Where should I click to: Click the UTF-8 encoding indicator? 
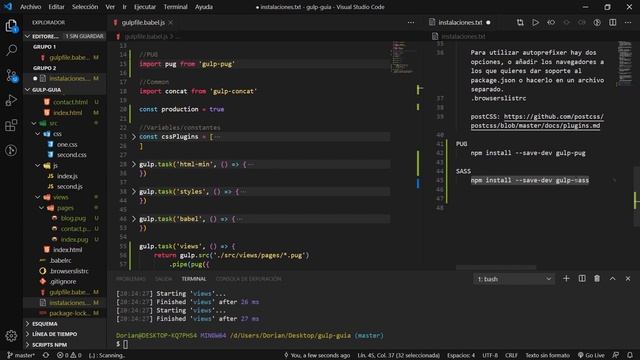pyautogui.click(x=490, y=355)
